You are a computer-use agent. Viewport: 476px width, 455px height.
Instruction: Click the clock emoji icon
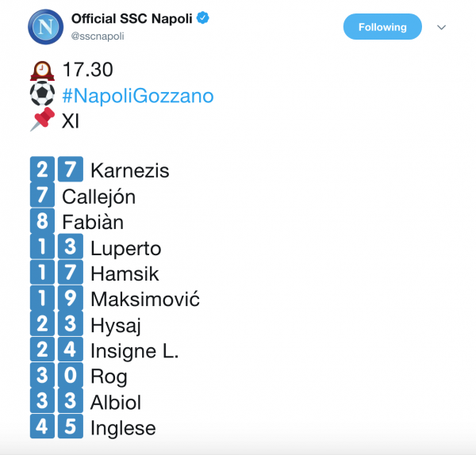pos(42,71)
